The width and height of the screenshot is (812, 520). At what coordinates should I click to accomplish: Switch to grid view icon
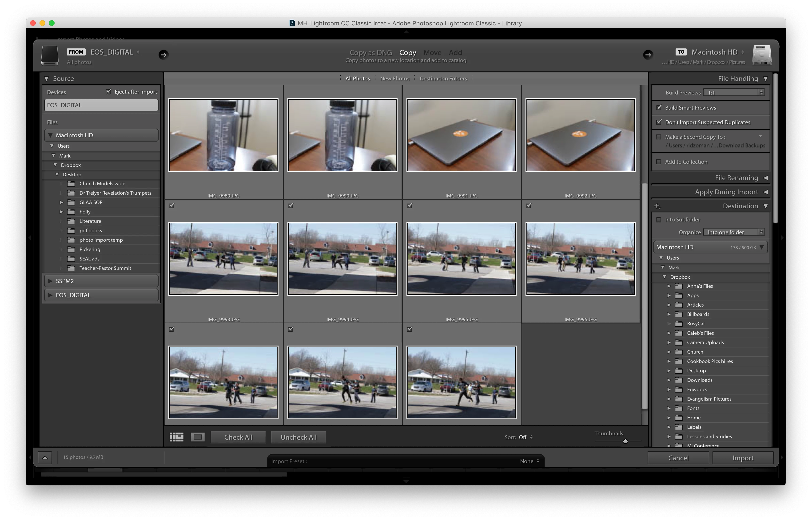(x=176, y=437)
